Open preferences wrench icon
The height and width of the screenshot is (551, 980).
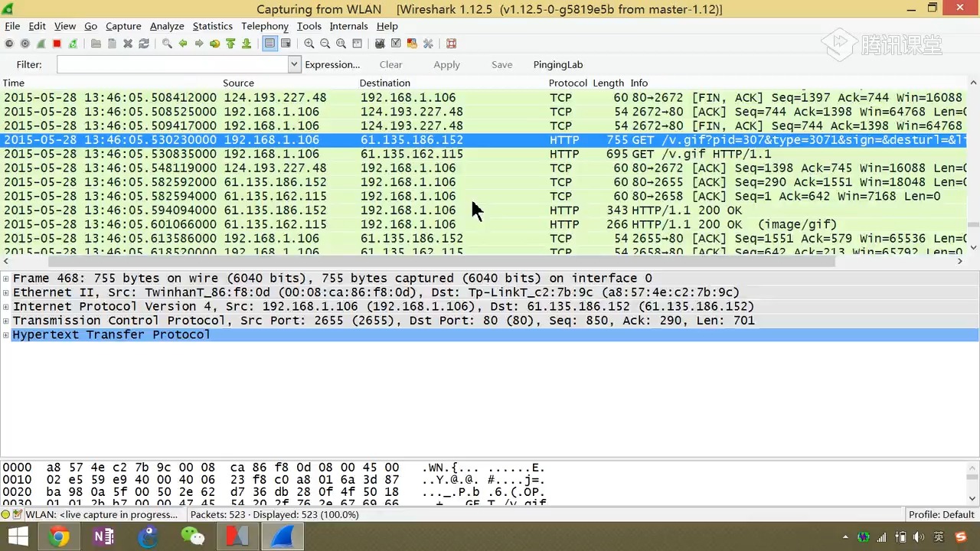tap(428, 44)
